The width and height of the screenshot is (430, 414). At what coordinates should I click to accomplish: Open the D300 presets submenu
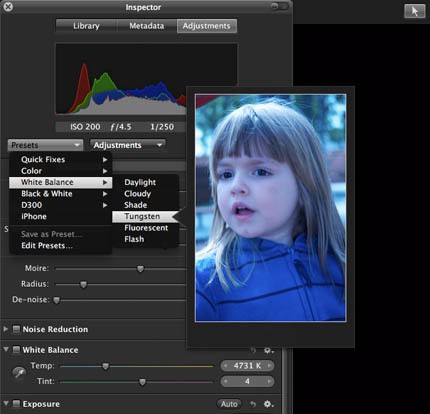click(x=61, y=205)
